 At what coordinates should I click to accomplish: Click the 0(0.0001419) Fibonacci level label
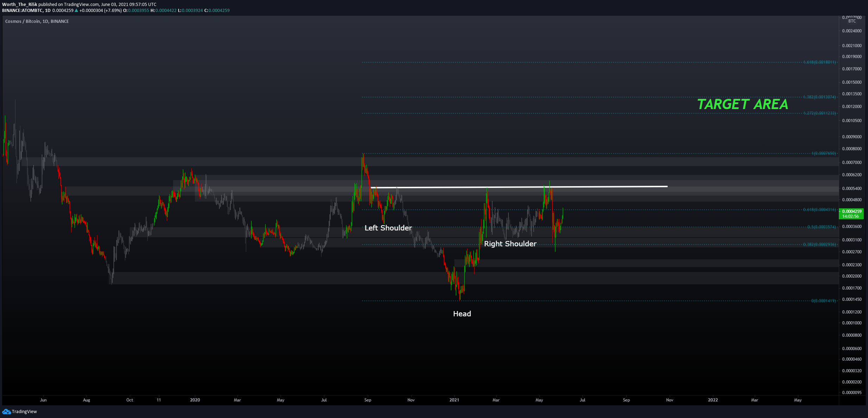[x=824, y=301]
